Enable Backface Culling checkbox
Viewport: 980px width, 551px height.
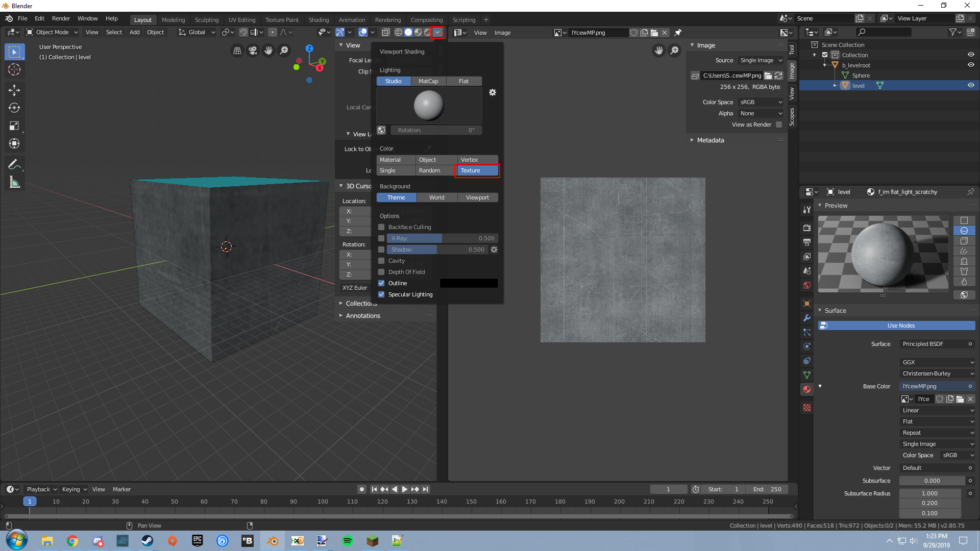coord(381,227)
